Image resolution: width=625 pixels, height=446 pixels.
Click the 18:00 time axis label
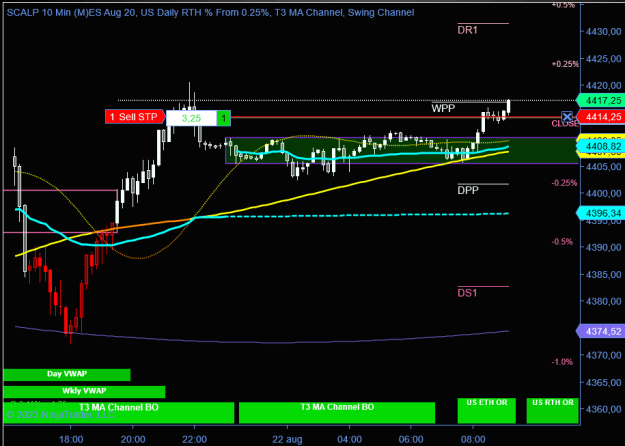click(x=71, y=440)
